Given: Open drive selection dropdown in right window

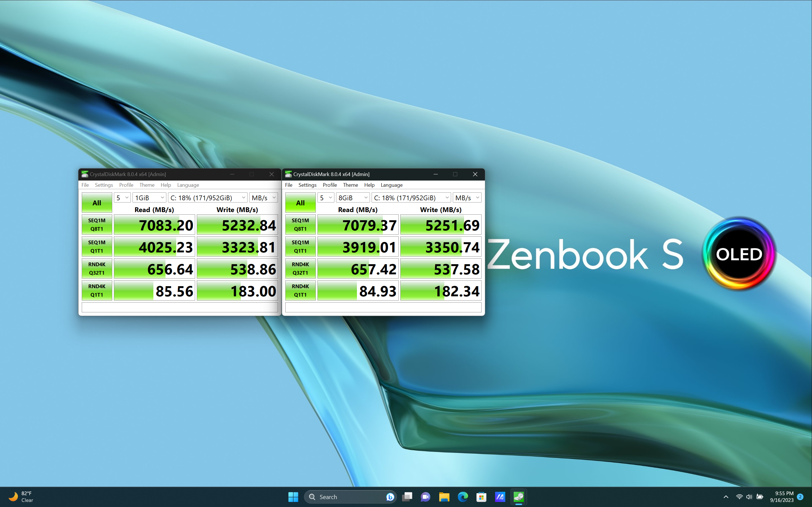Looking at the screenshot, I should (x=411, y=198).
